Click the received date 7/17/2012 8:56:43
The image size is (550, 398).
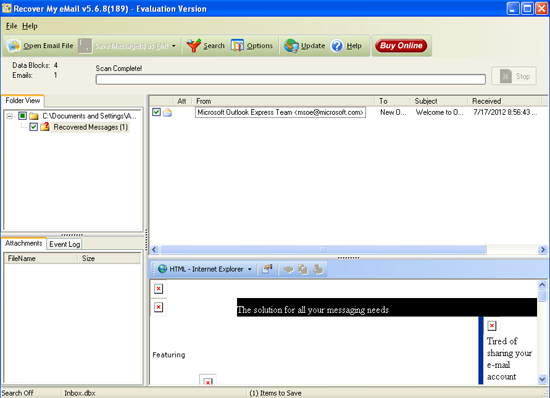pos(505,112)
